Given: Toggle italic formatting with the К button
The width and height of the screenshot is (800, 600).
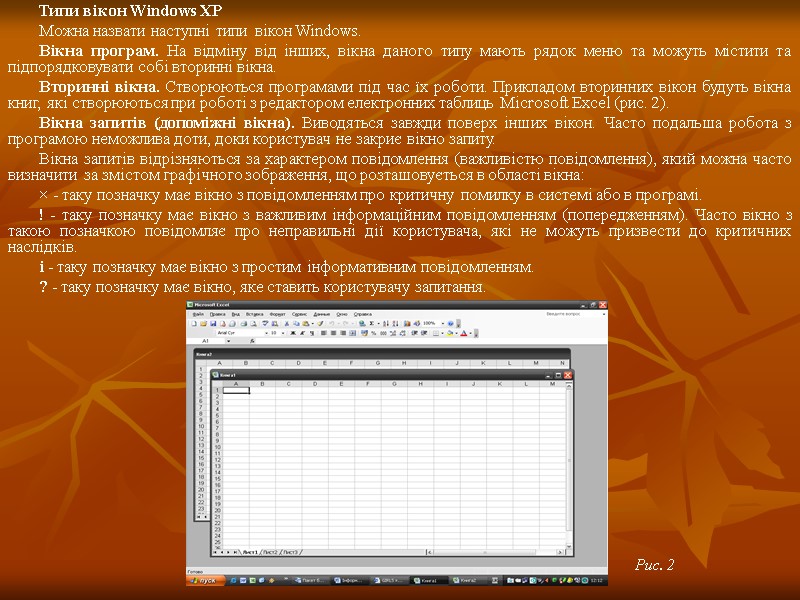Looking at the screenshot, I should click(x=302, y=332).
